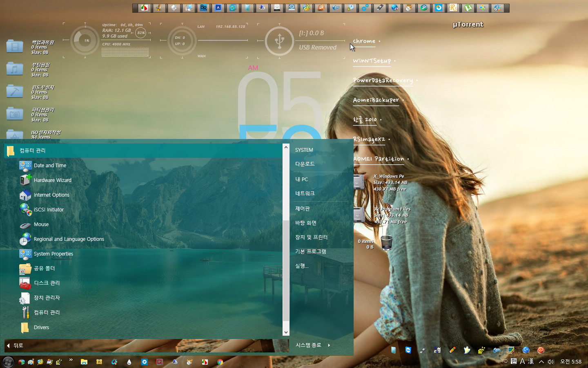Open SYSTEM in start menu right pane
The image size is (588, 368).
[x=304, y=150]
